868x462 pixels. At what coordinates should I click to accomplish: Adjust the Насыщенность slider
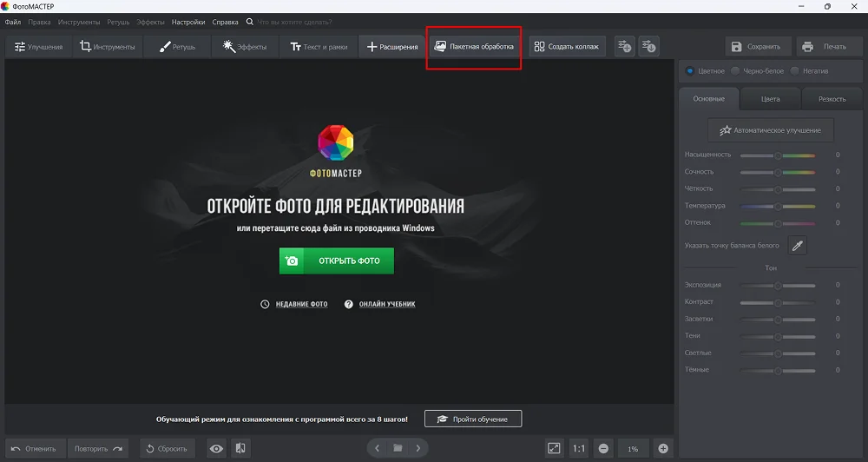click(778, 155)
